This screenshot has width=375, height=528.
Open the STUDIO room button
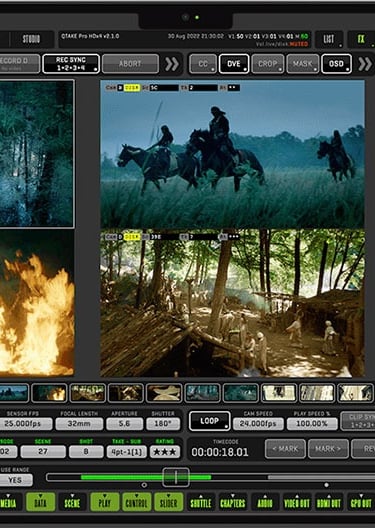[x=32, y=39]
